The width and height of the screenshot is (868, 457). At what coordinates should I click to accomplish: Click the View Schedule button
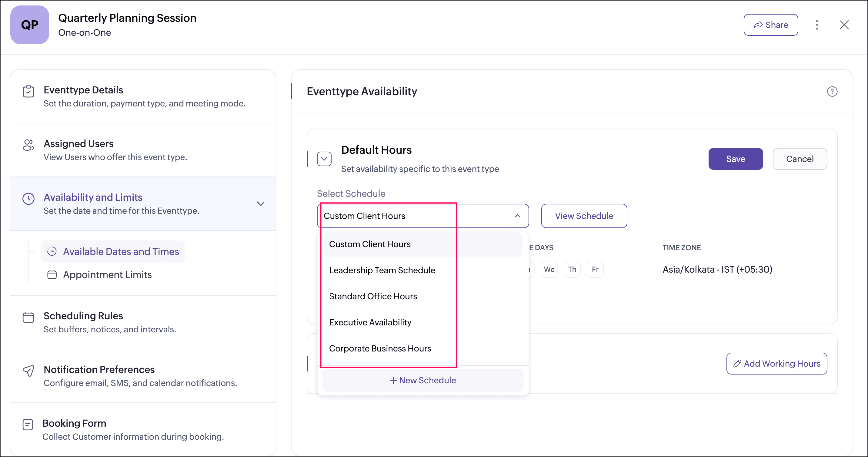click(584, 216)
